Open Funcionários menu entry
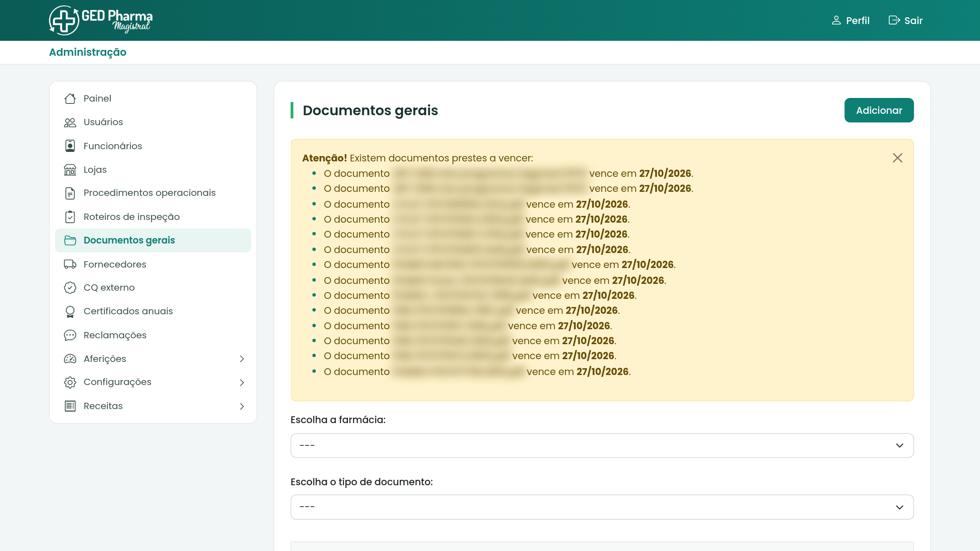 point(113,146)
